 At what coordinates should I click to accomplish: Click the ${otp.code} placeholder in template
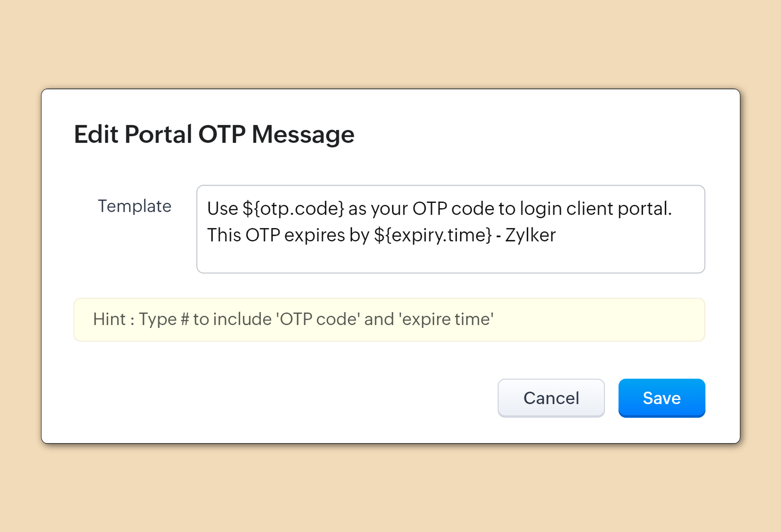pyautogui.click(x=293, y=208)
